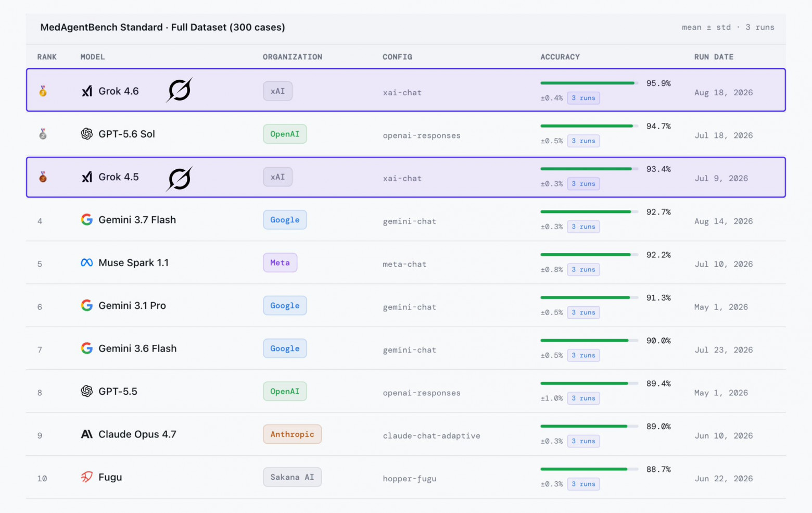This screenshot has width=812, height=513.
Task: Click the gold medal icon for Grok 4.6
Action: point(43,91)
